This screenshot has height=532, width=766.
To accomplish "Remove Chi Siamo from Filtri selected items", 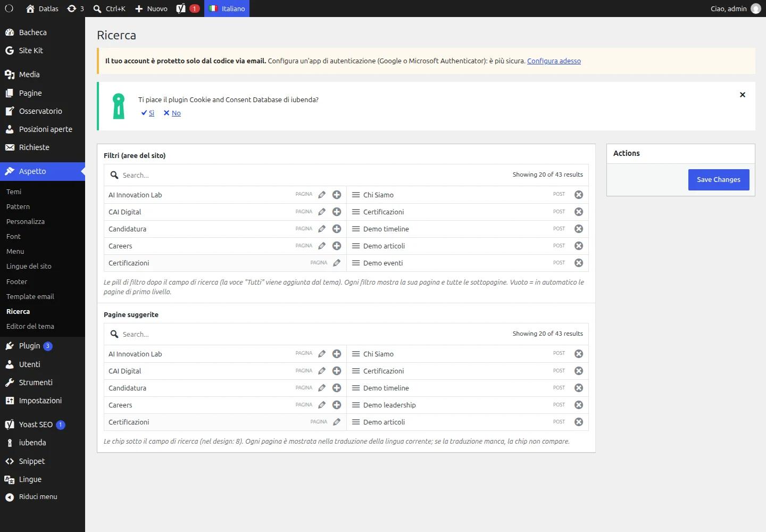I will coord(579,195).
